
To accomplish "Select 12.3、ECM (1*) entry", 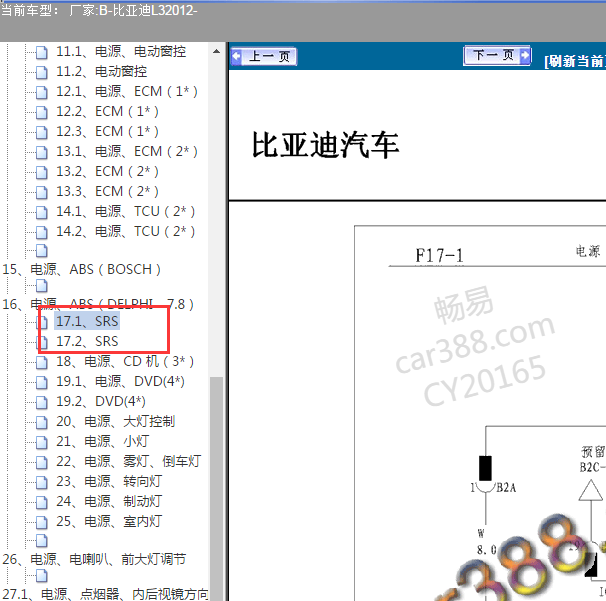I will click(107, 131).
